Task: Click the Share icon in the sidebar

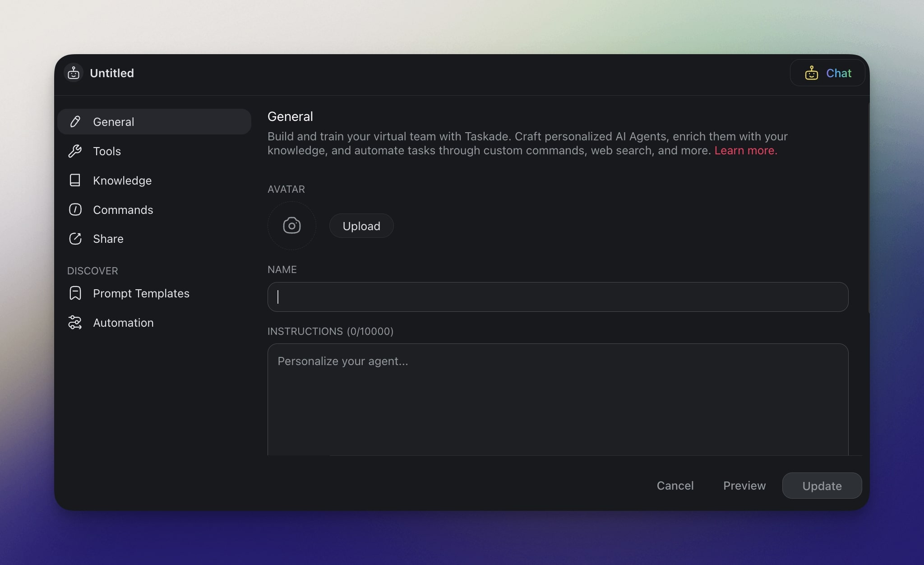Action: [75, 239]
